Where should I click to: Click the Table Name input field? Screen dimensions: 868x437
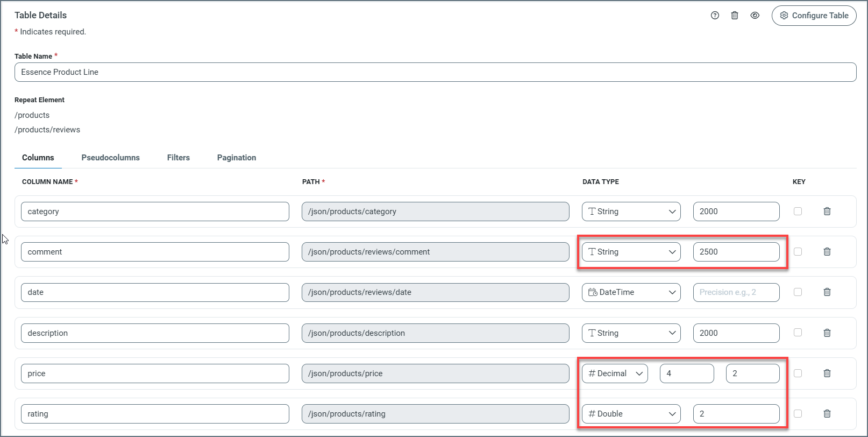click(435, 72)
